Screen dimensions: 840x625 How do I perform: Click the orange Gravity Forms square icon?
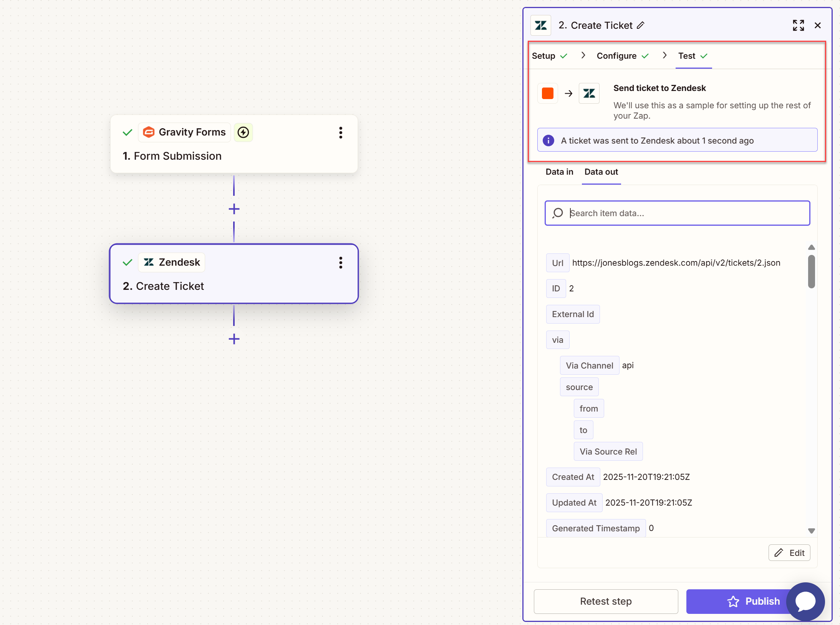point(547,93)
